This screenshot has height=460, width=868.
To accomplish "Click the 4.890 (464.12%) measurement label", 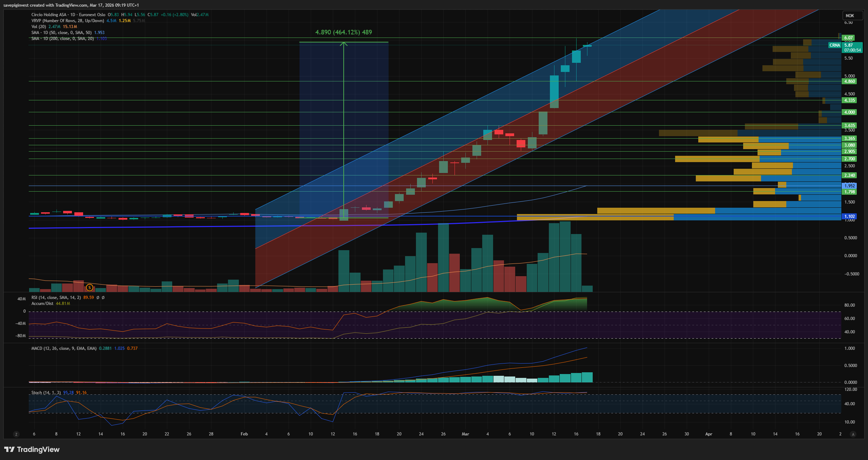I will (x=343, y=32).
